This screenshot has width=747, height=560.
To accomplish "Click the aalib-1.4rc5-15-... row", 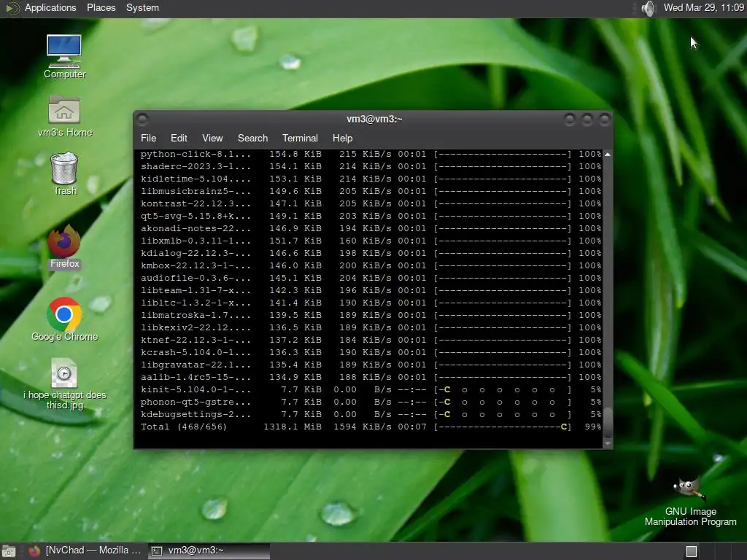I will 371,377.
